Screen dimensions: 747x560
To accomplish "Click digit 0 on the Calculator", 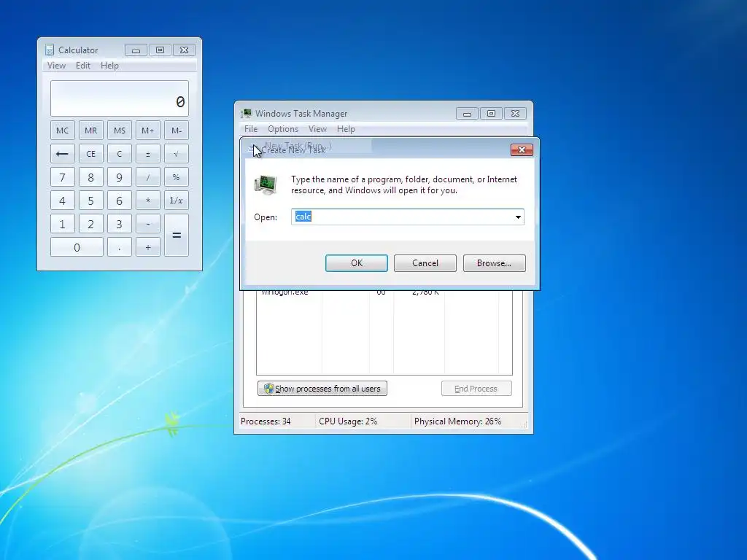I will pos(77,247).
